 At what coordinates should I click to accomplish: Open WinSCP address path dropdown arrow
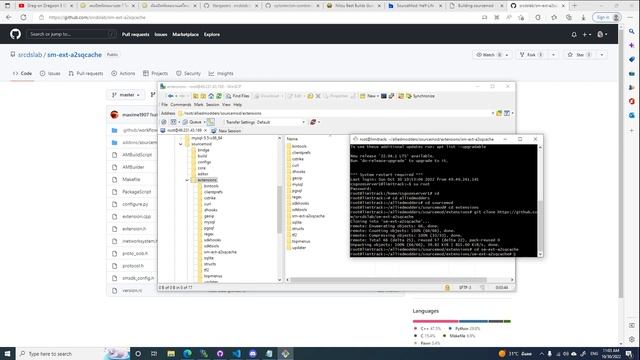point(493,113)
